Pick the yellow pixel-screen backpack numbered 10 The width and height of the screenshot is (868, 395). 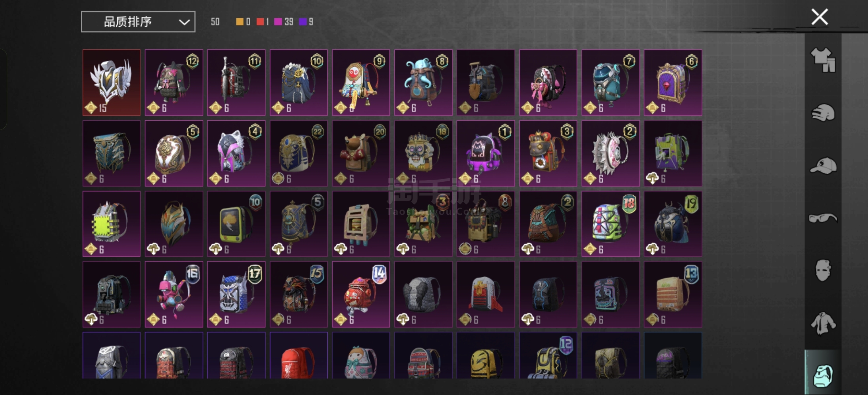coord(236,224)
